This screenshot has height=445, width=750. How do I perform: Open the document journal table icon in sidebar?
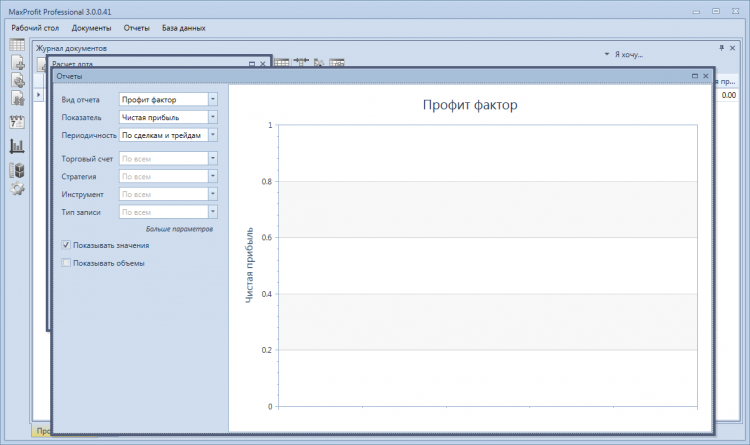tap(17, 45)
